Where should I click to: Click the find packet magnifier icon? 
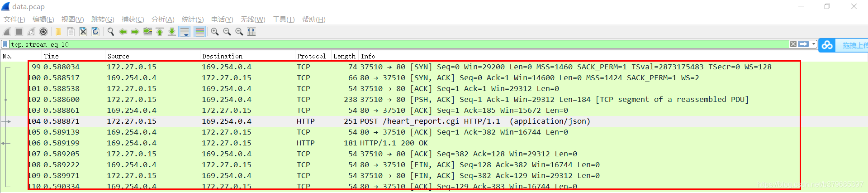coord(110,32)
